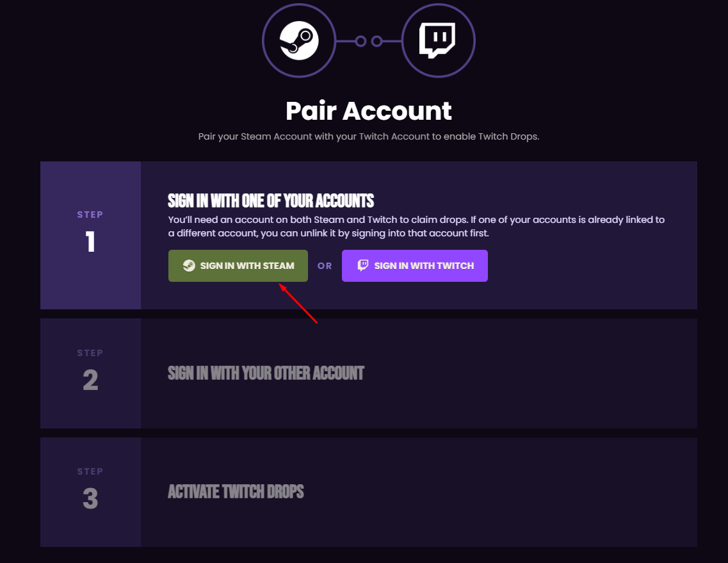Click the STEP label above number 3

tap(90, 471)
